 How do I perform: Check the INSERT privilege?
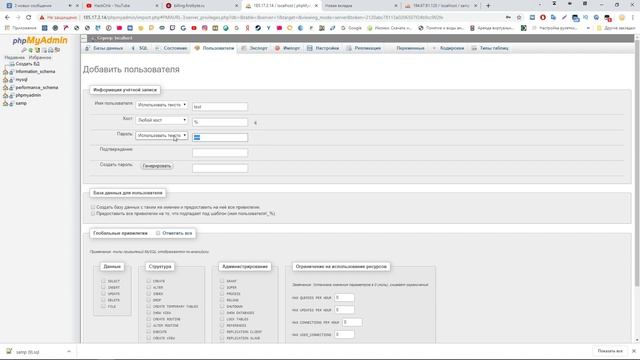click(x=103, y=287)
